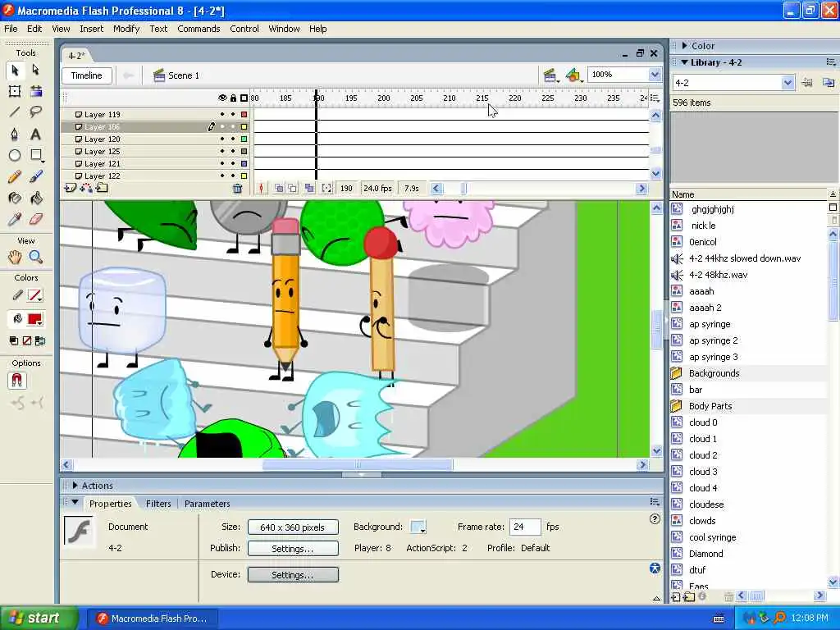The height and width of the screenshot is (630, 840).
Task: Expand the Actions panel
Action: pyautogui.click(x=75, y=486)
